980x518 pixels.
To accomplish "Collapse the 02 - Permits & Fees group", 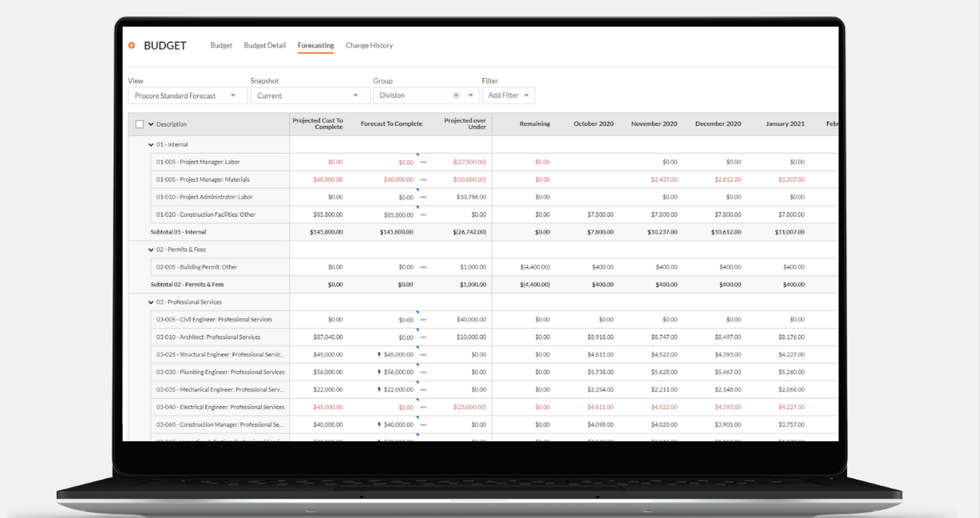I will pyautogui.click(x=151, y=250).
